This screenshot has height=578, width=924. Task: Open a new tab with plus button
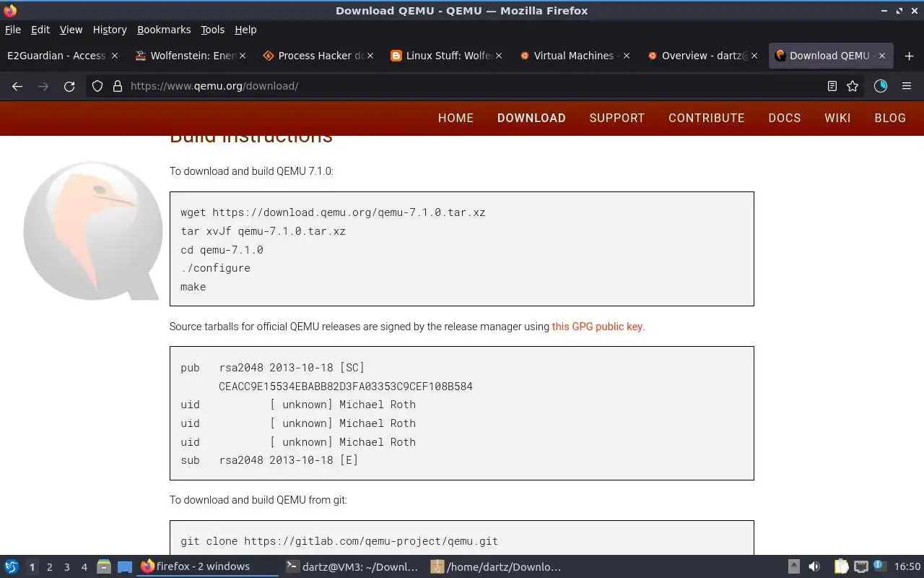click(909, 56)
